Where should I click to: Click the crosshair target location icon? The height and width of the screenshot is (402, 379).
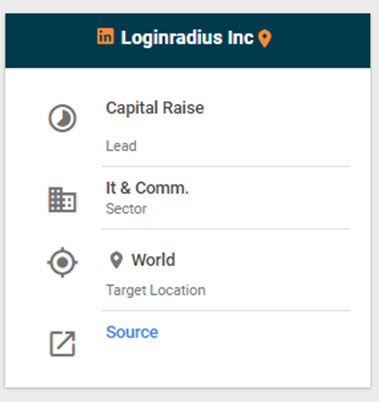(62, 262)
